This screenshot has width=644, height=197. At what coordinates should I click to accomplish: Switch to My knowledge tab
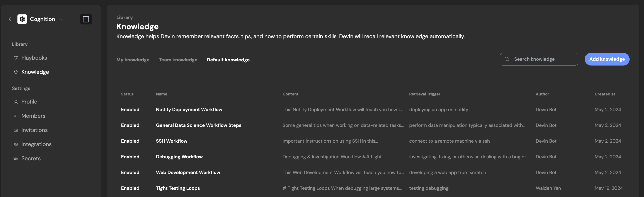coord(133,60)
